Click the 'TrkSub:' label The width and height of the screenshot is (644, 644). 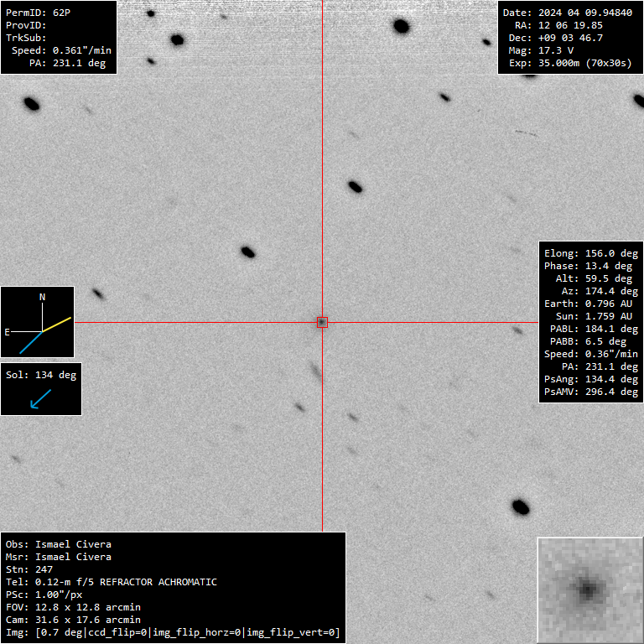[x=26, y=38]
